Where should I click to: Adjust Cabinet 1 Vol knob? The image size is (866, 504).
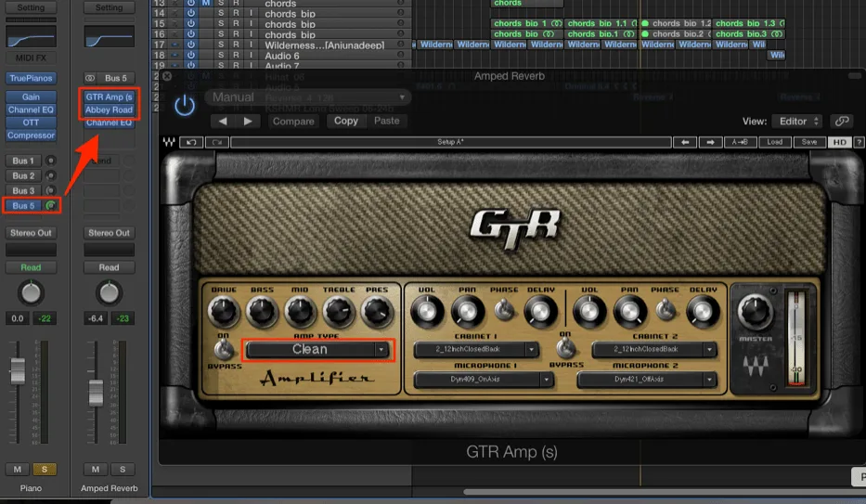pos(427,311)
